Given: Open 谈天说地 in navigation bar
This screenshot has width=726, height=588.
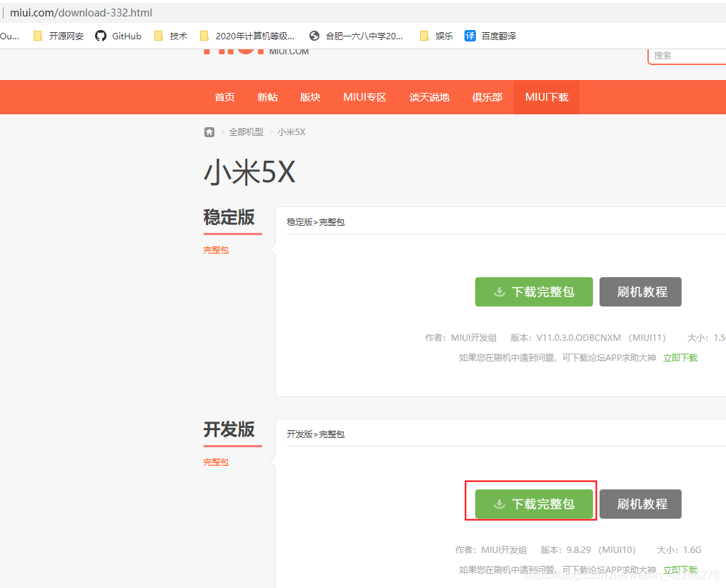Looking at the screenshot, I should [x=429, y=97].
